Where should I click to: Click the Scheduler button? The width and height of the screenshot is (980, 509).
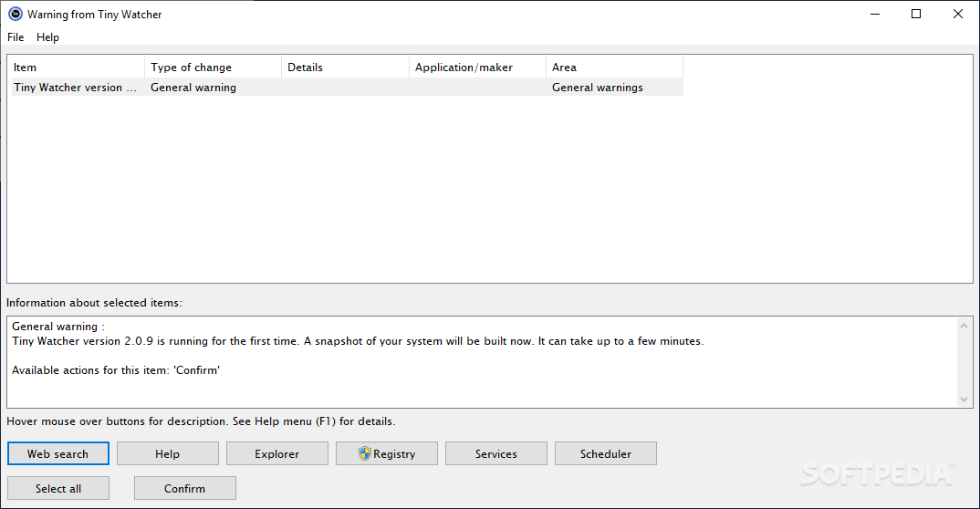(606, 454)
